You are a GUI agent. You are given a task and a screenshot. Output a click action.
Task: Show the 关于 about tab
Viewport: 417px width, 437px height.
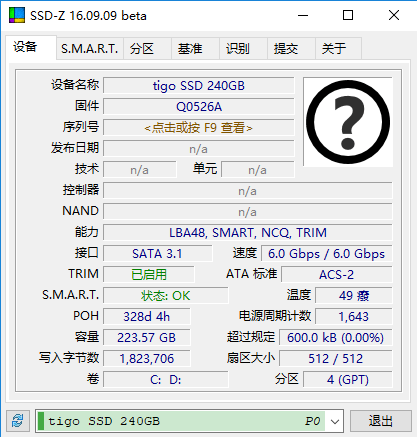pos(338,49)
